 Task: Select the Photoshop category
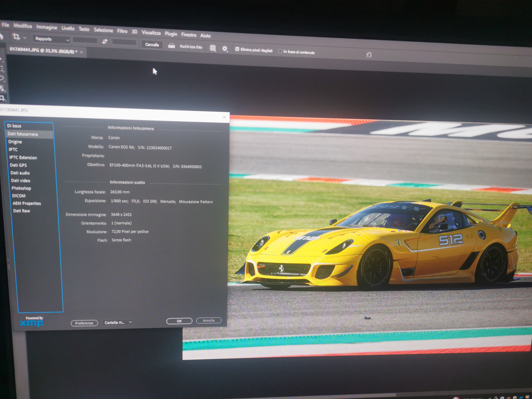tap(21, 188)
